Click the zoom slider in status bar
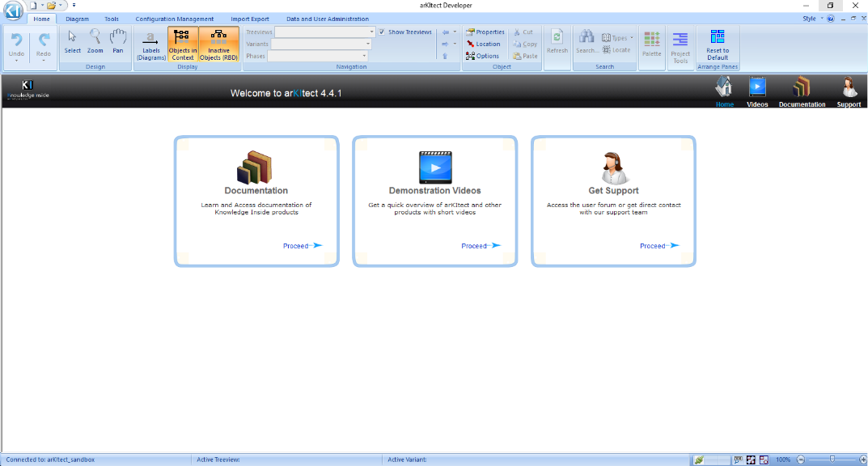Viewport: 868px width, 466px height. coord(831,460)
